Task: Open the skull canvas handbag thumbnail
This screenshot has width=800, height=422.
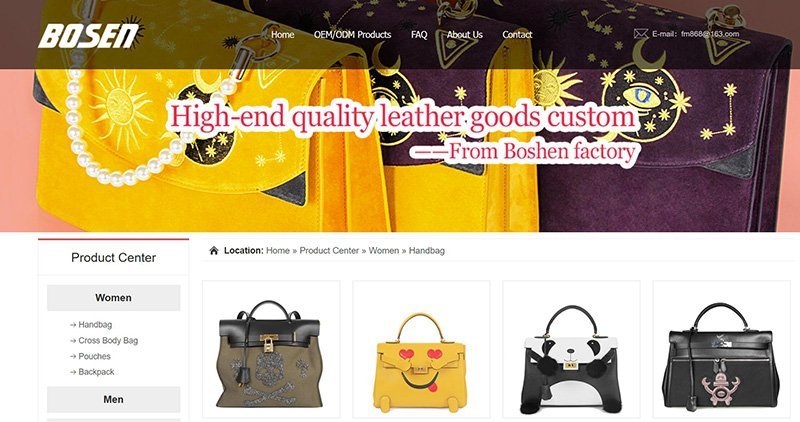Action: coord(271,350)
